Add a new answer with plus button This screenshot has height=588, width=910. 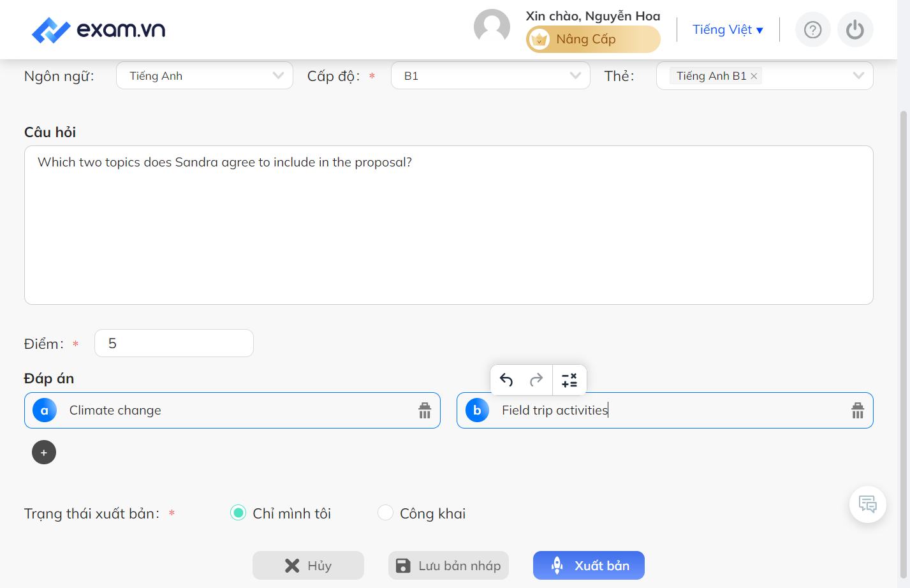pyautogui.click(x=44, y=452)
